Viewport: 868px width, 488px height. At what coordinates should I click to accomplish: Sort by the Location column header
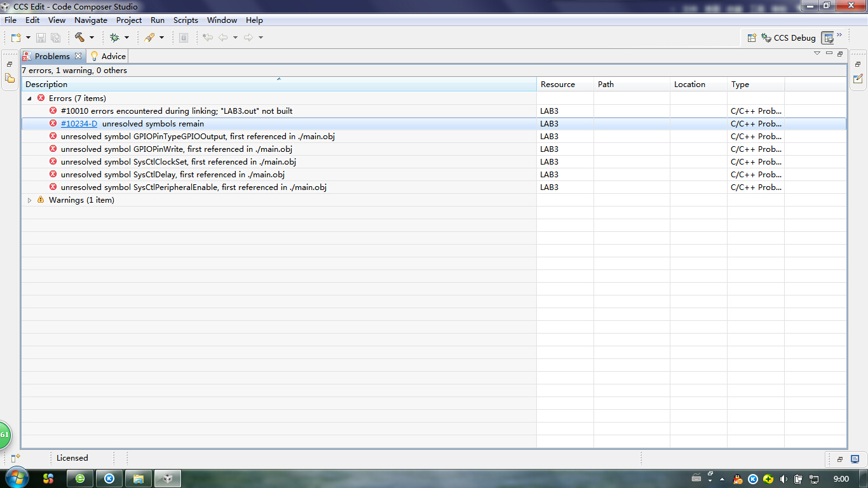coord(698,85)
